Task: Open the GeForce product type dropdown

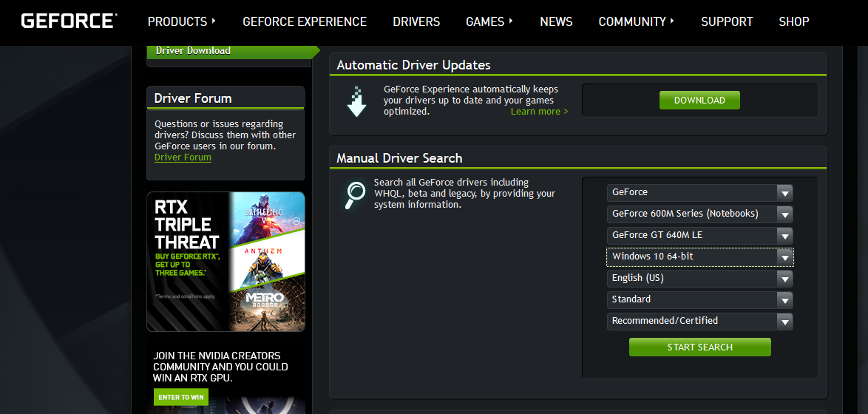Action: point(699,193)
